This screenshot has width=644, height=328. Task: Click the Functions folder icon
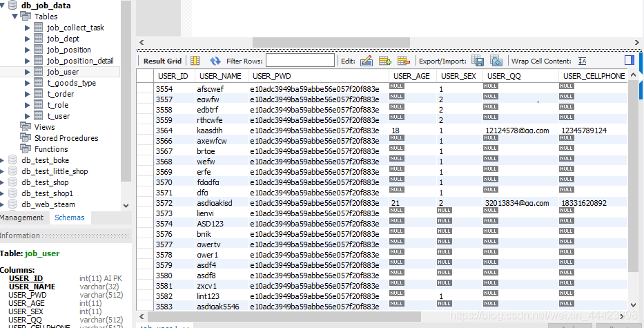25,149
